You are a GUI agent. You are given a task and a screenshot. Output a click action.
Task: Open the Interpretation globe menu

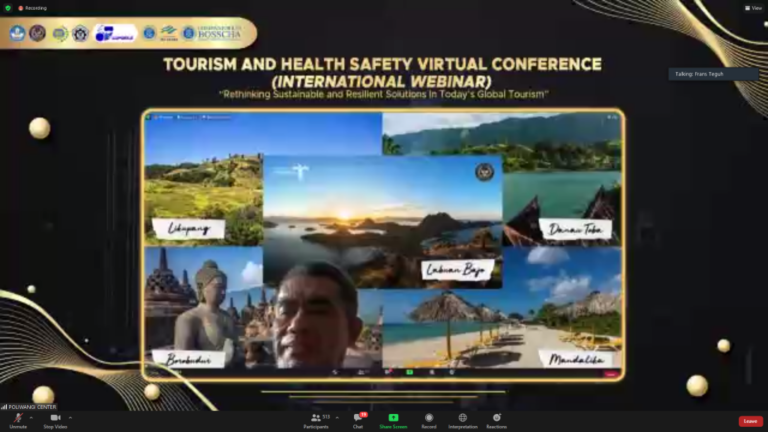pos(463,420)
